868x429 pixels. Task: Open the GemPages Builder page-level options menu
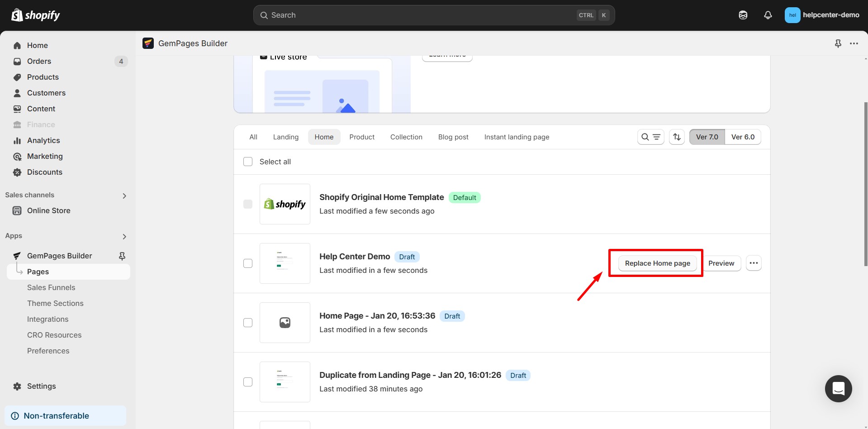coord(854,43)
